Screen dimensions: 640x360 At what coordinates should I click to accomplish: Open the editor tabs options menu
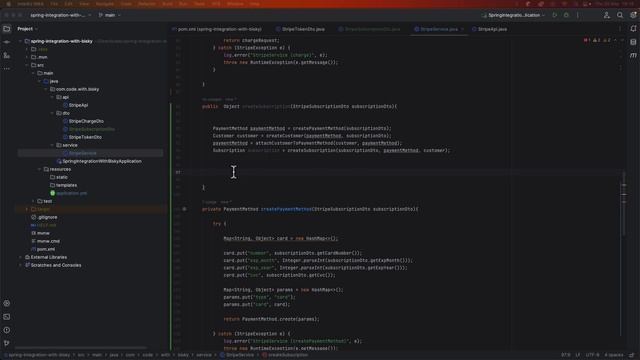(x=620, y=29)
